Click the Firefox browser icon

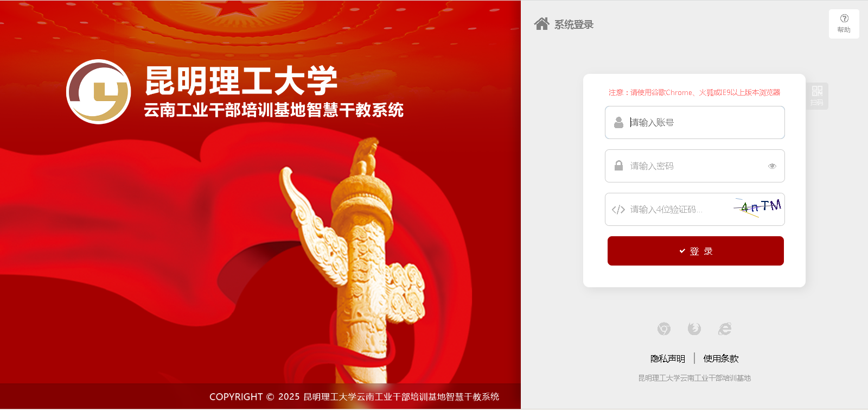click(x=694, y=329)
